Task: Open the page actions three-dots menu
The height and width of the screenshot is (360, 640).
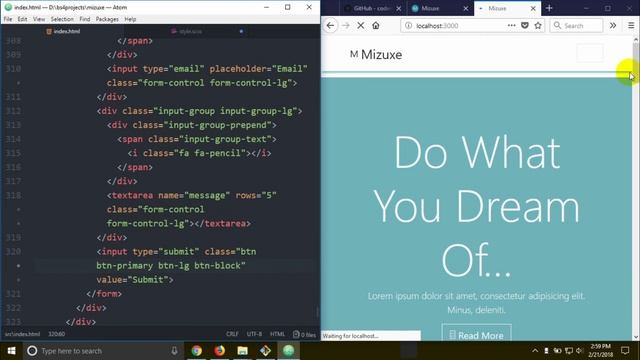Action: tap(511, 25)
